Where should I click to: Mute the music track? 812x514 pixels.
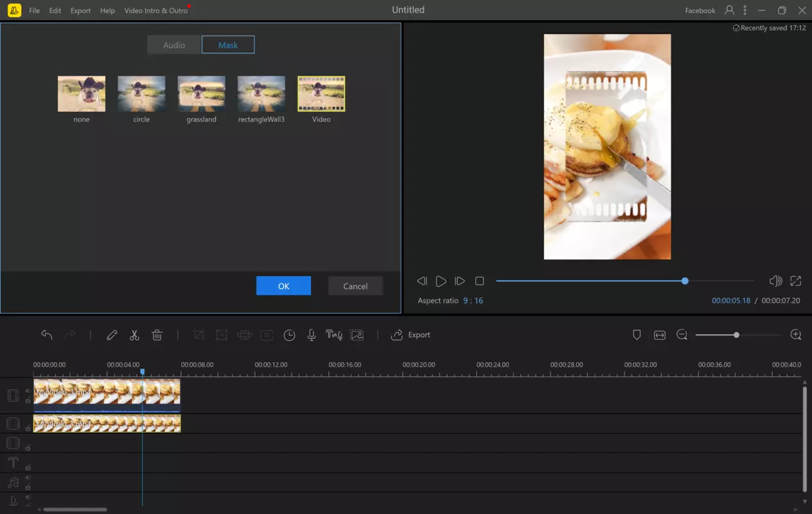(28, 477)
